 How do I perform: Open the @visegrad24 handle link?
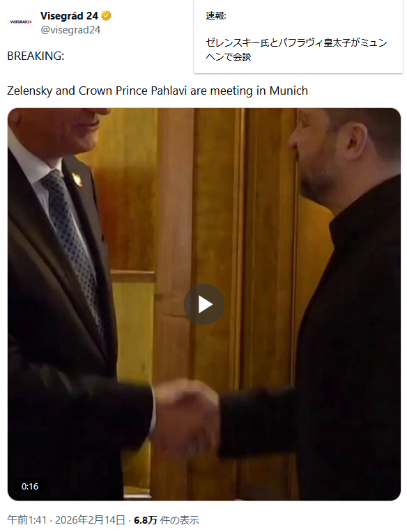coord(70,30)
